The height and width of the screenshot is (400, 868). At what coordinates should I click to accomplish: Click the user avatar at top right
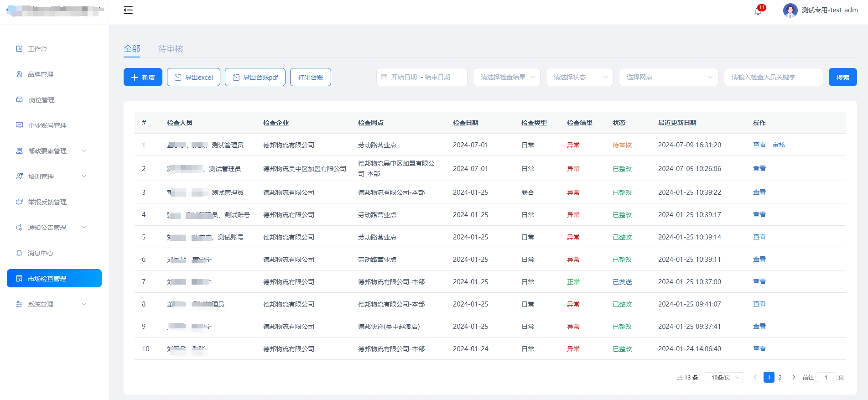pos(790,10)
